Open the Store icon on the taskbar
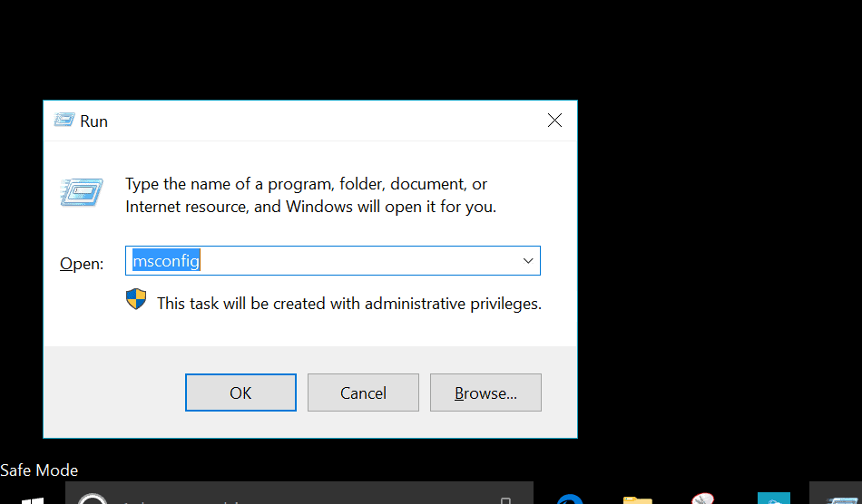 (773, 499)
